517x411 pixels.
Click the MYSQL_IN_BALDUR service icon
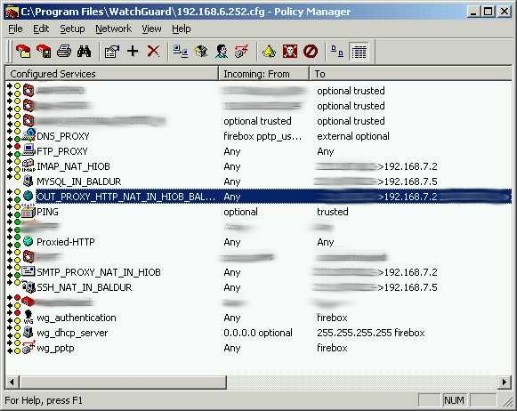coord(29,181)
